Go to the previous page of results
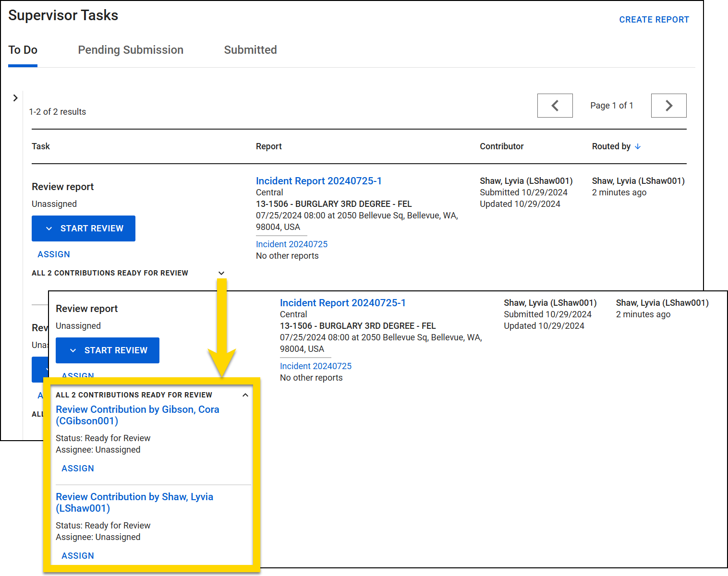Viewport: 728px width, 576px height. click(x=555, y=106)
